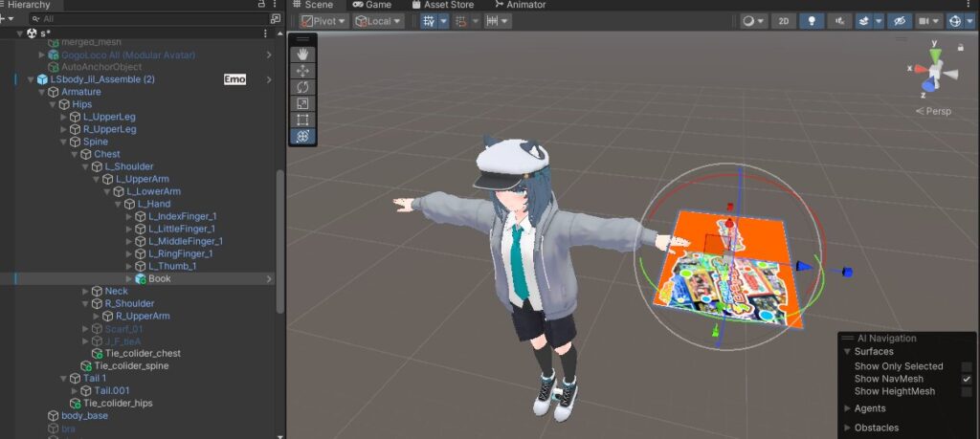Click the Hierarchy search field
Screen dimensions: 980x439
144,18
